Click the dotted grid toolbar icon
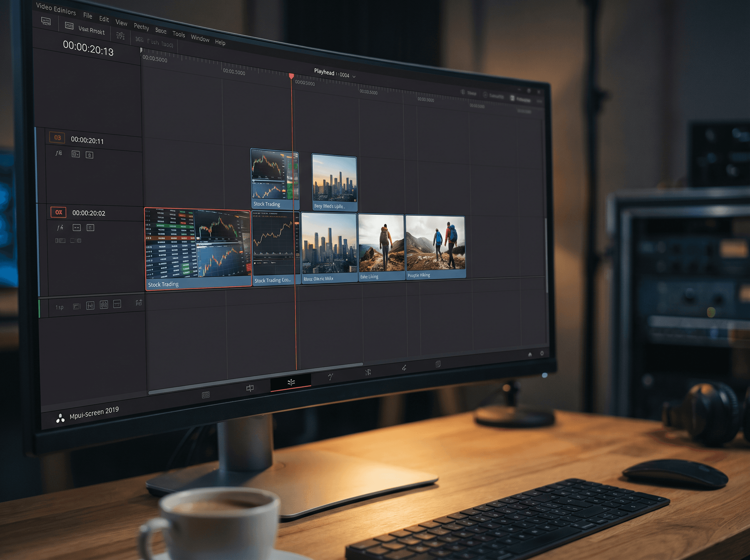 tap(120, 35)
